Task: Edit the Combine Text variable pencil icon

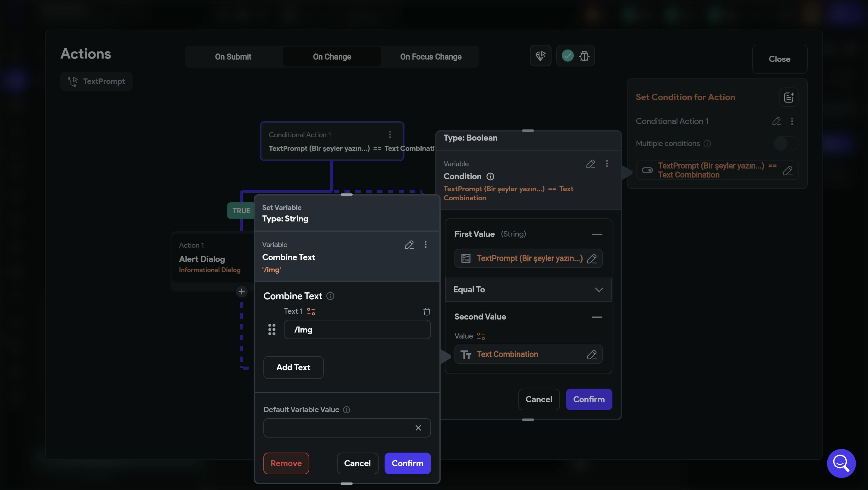Action: coord(409,245)
